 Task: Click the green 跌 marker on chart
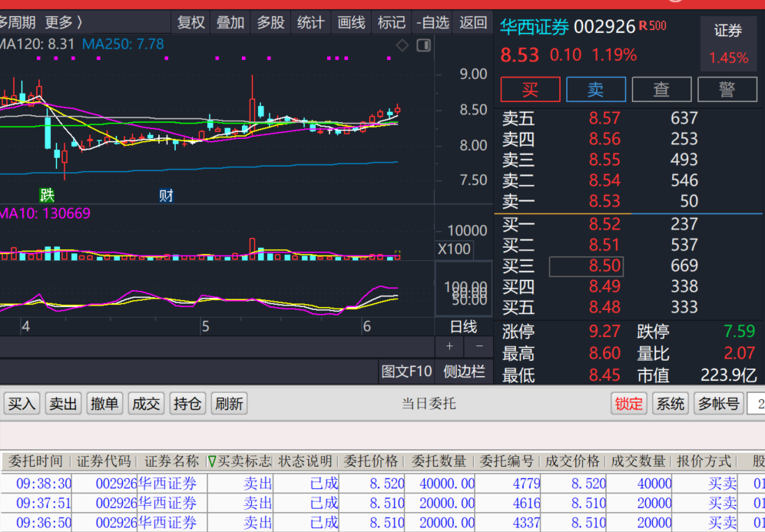(47, 196)
